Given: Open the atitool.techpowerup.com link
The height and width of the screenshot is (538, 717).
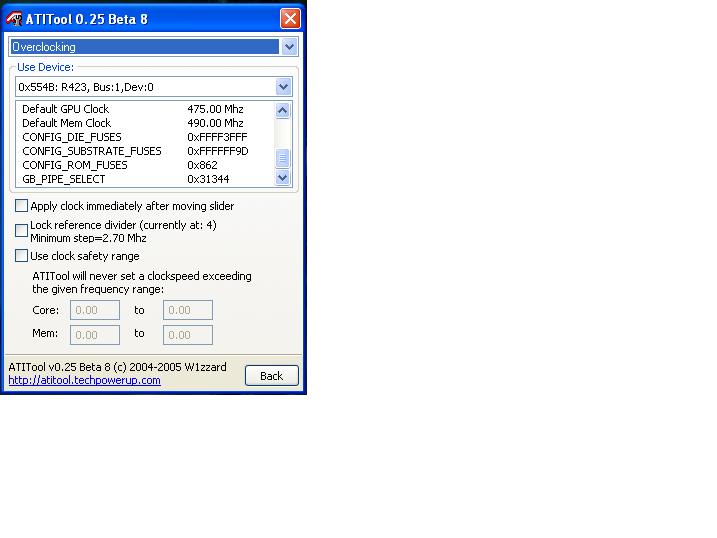Looking at the screenshot, I should (85, 380).
